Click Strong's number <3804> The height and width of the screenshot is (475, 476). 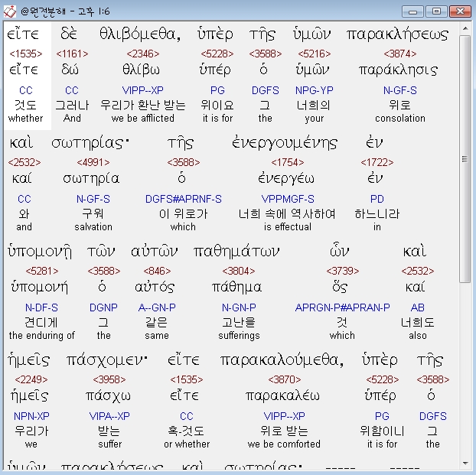(x=239, y=271)
